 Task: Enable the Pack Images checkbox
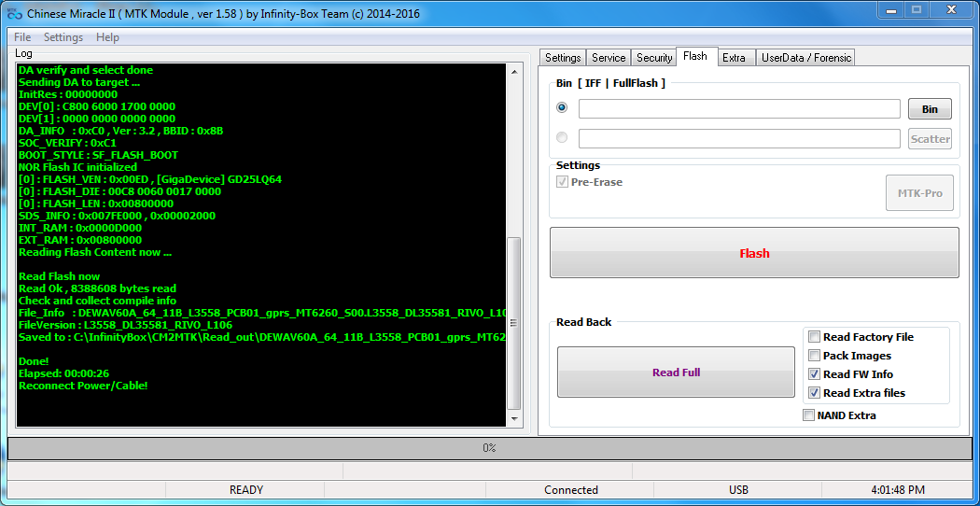click(815, 356)
